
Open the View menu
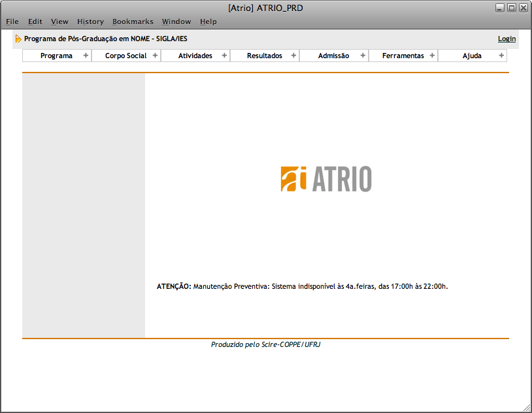[59, 22]
